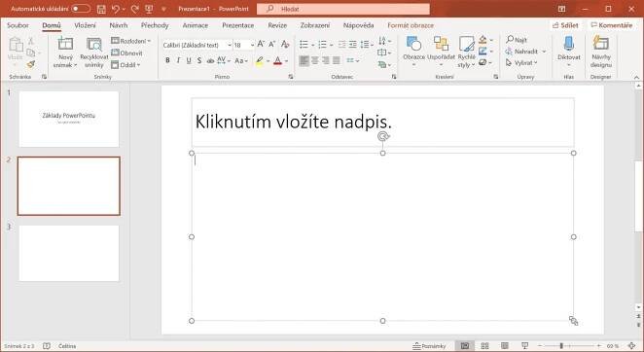Open the Poznámky notes pane

(429, 346)
